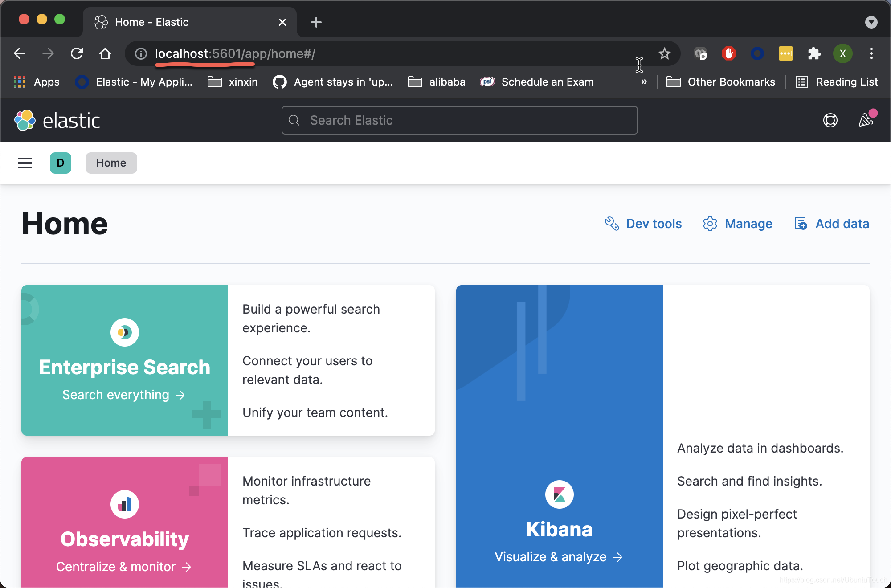Open the space selector D avatar
This screenshot has width=891, height=588.
(61, 163)
